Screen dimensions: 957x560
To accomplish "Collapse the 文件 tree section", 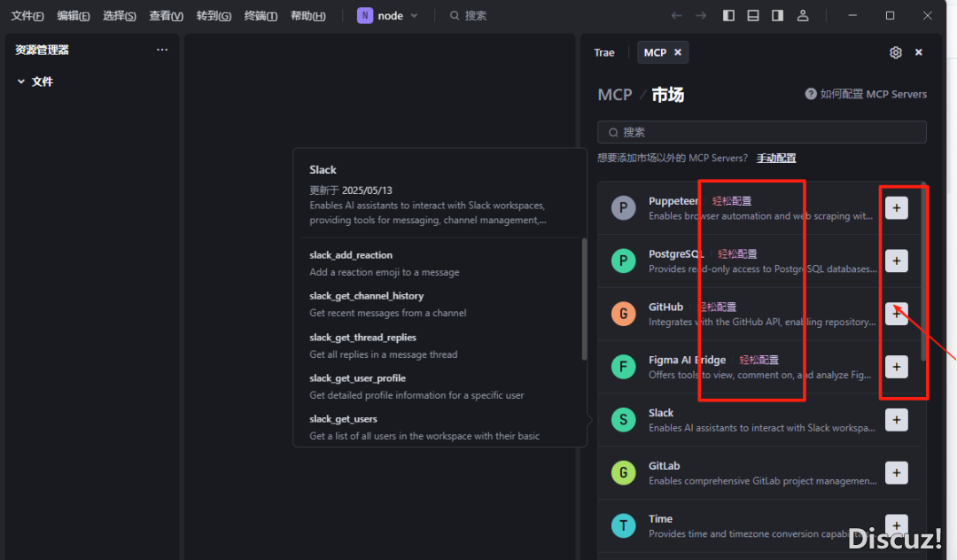I will tap(21, 82).
